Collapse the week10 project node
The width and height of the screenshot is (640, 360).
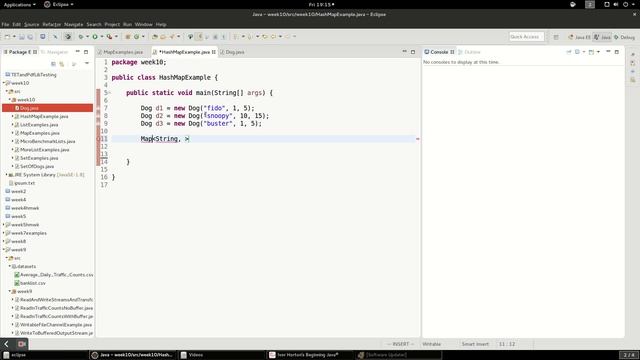[x=4, y=83]
